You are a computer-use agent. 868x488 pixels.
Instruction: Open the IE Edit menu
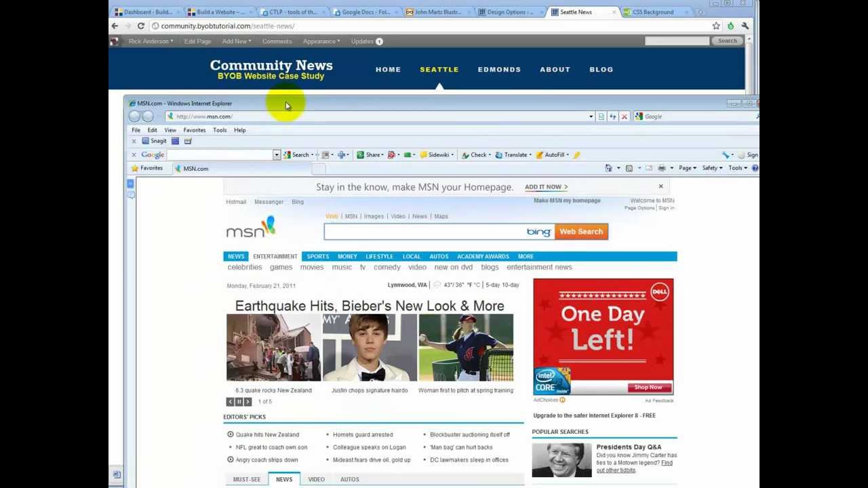point(152,130)
